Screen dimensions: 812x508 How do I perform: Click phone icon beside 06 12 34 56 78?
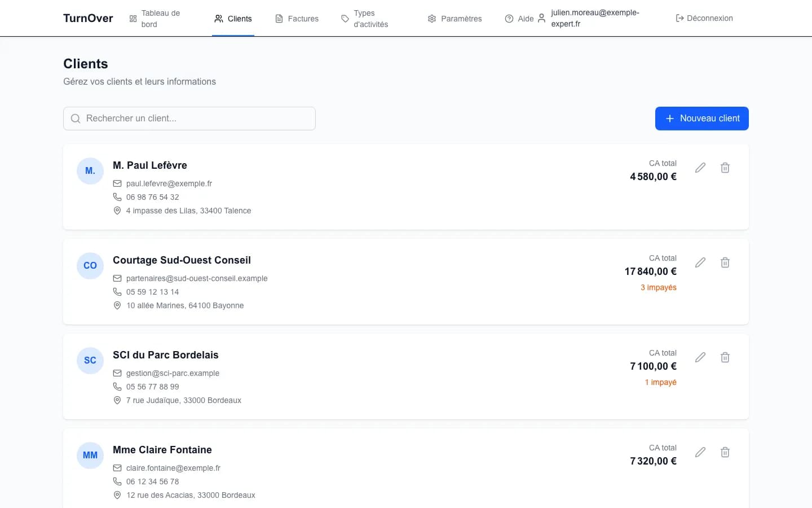tap(117, 481)
